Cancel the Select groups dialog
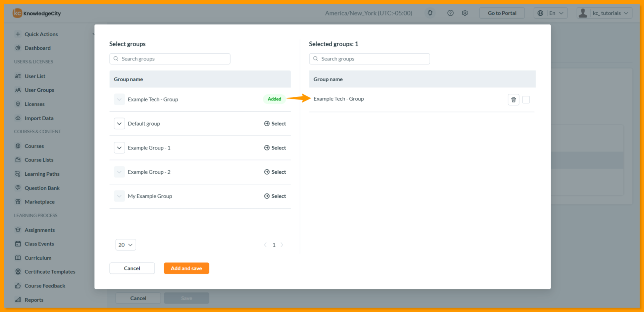The image size is (644, 312). (132, 268)
